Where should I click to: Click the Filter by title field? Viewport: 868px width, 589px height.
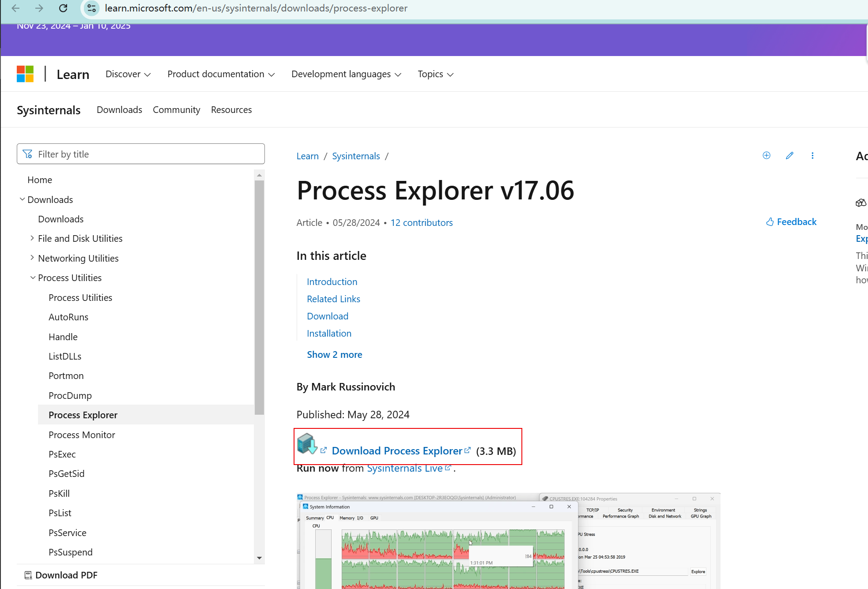pyautogui.click(x=141, y=154)
